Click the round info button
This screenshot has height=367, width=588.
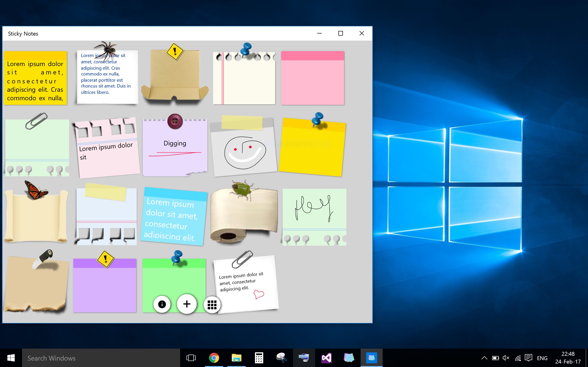click(162, 304)
